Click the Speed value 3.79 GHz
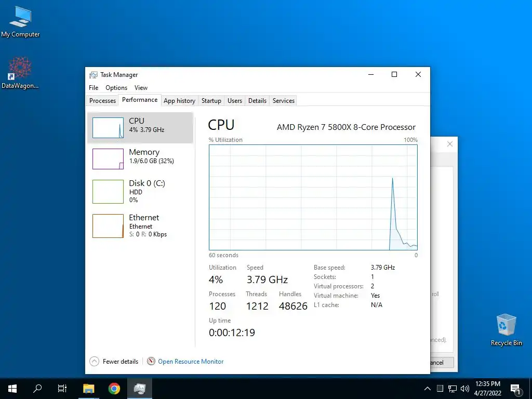The height and width of the screenshot is (399, 532). 268,280
